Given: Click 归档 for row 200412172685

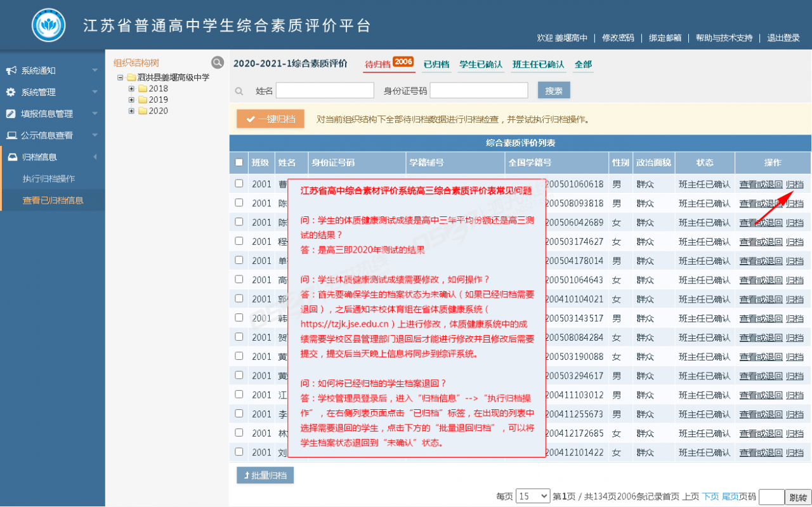Looking at the screenshot, I should (x=795, y=433).
